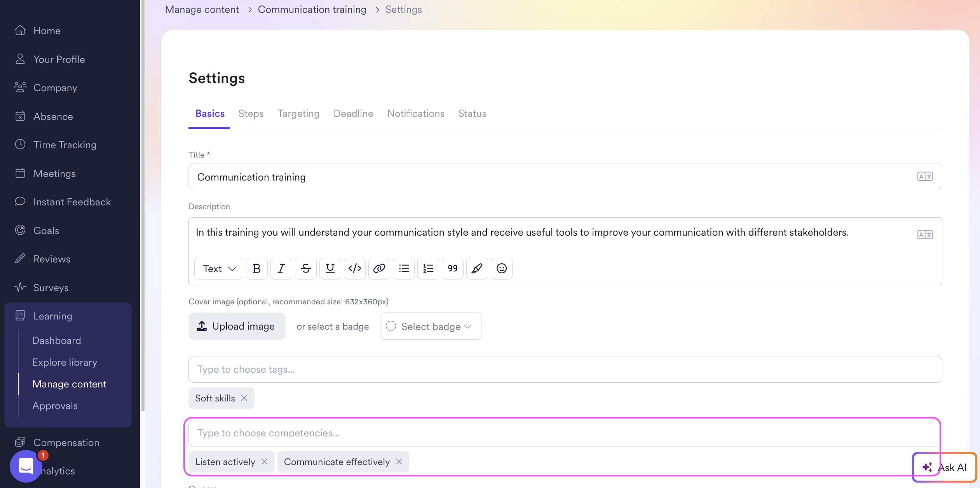980x488 pixels.
Task: Insert a link via the toolbar icon
Action: (379, 268)
